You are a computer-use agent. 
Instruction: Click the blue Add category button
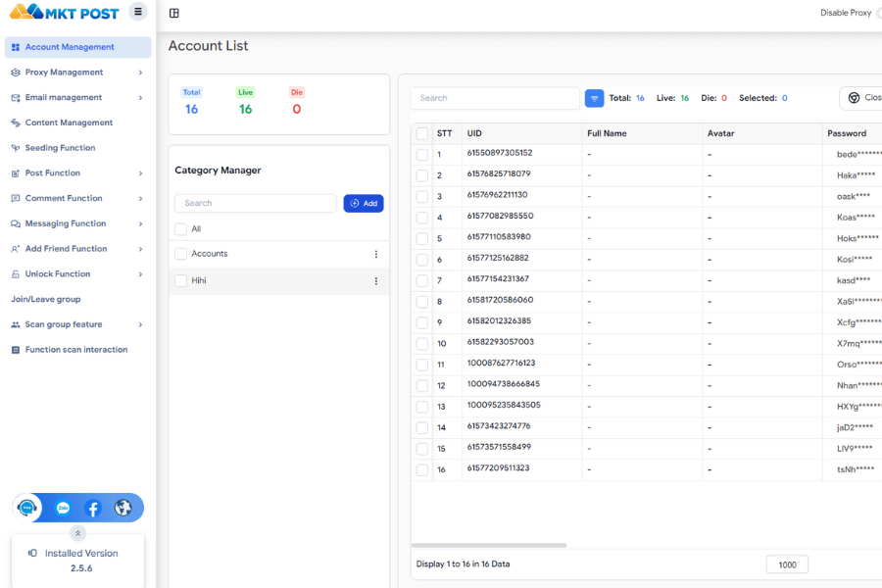point(364,203)
